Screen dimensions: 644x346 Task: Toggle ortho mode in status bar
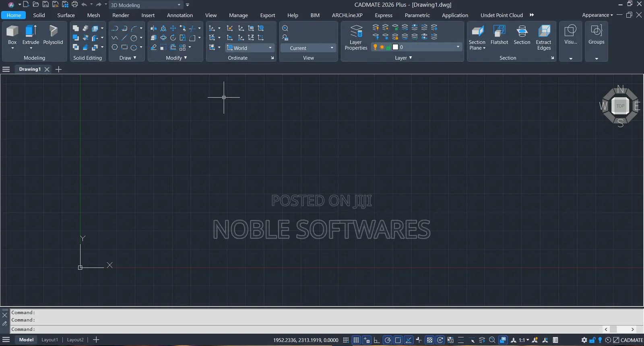click(377, 340)
